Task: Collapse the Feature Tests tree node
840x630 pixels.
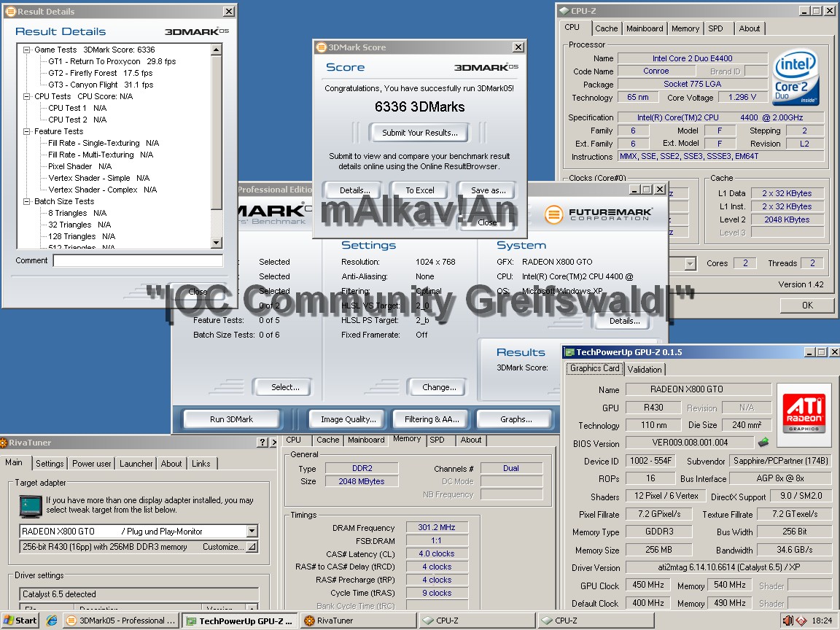Action: coord(26,132)
